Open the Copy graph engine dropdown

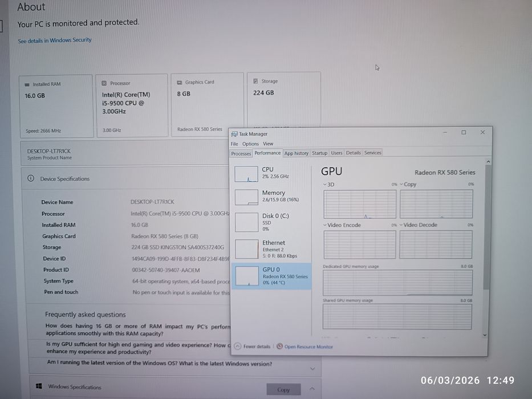pyautogui.click(x=408, y=184)
